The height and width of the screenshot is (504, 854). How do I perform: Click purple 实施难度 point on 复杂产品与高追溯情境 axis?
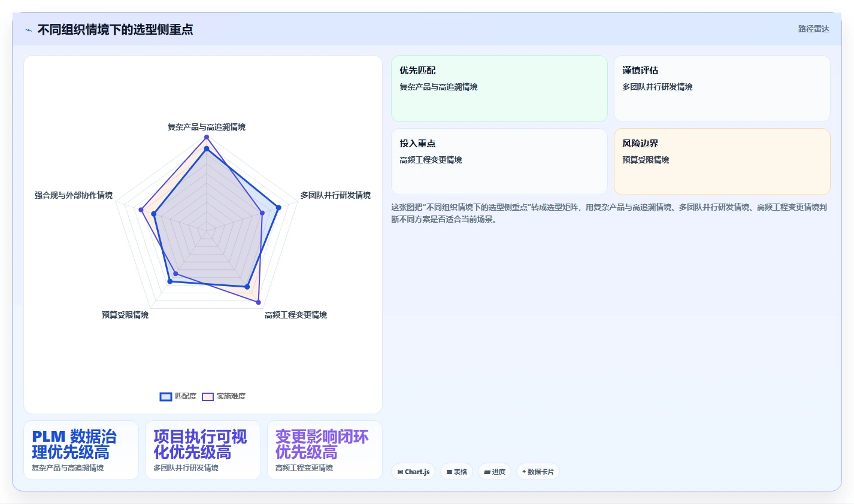[207, 137]
